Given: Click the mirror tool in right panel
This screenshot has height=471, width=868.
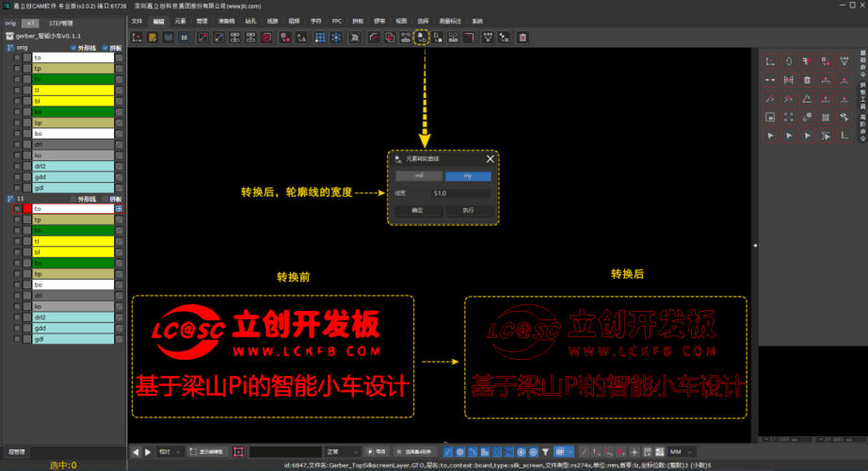Looking at the screenshot, I should (788, 80).
